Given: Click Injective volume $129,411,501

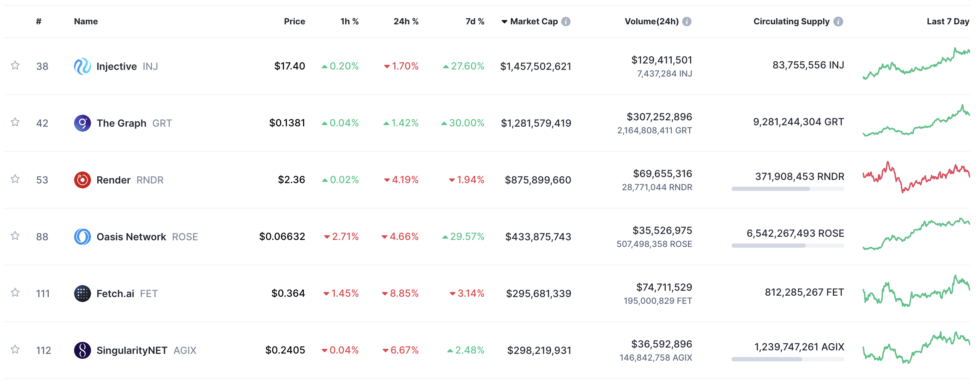Looking at the screenshot, I should 661,60.
